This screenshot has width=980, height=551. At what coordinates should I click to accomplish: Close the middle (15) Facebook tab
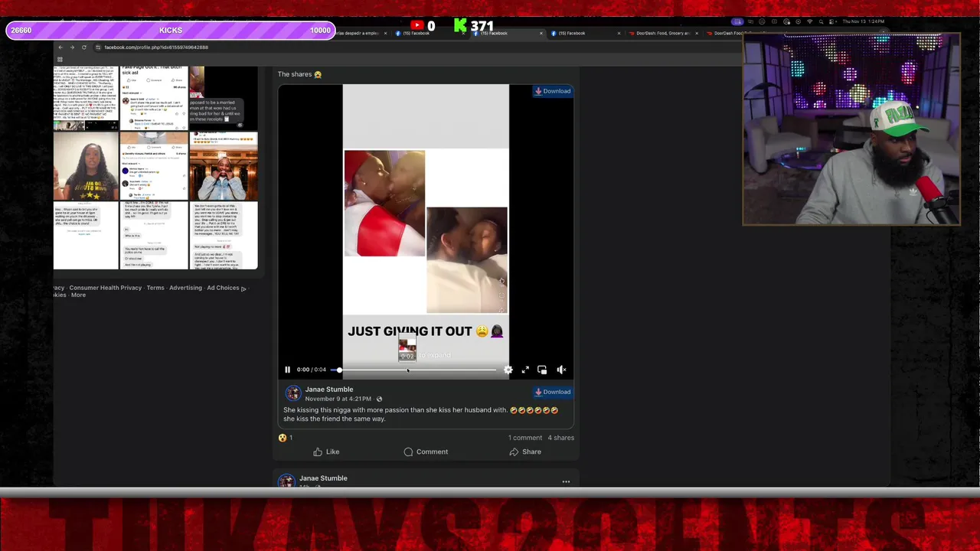pyautogui.click(x=541, y=34)
